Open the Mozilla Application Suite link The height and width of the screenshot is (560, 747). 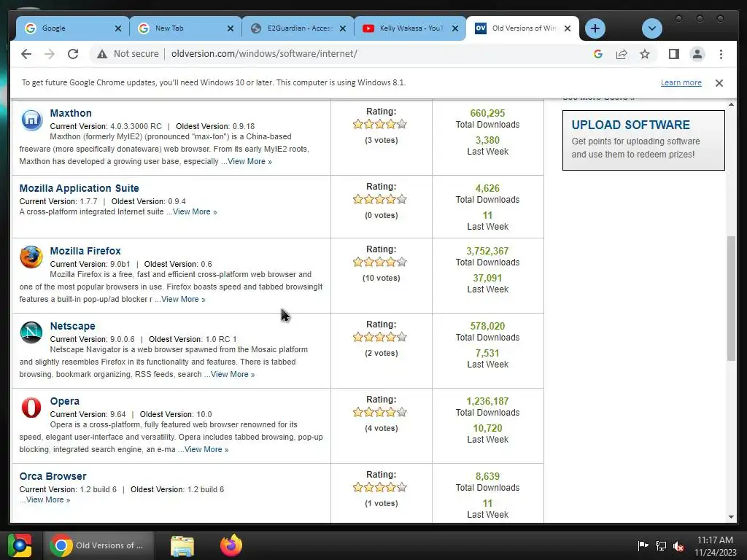click(x=79, y=189)
